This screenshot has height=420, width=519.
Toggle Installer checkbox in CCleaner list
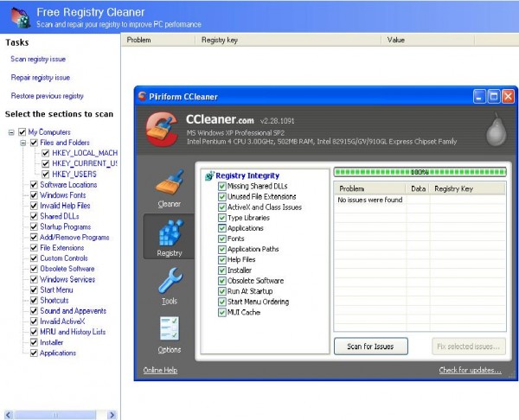[221, 270]
